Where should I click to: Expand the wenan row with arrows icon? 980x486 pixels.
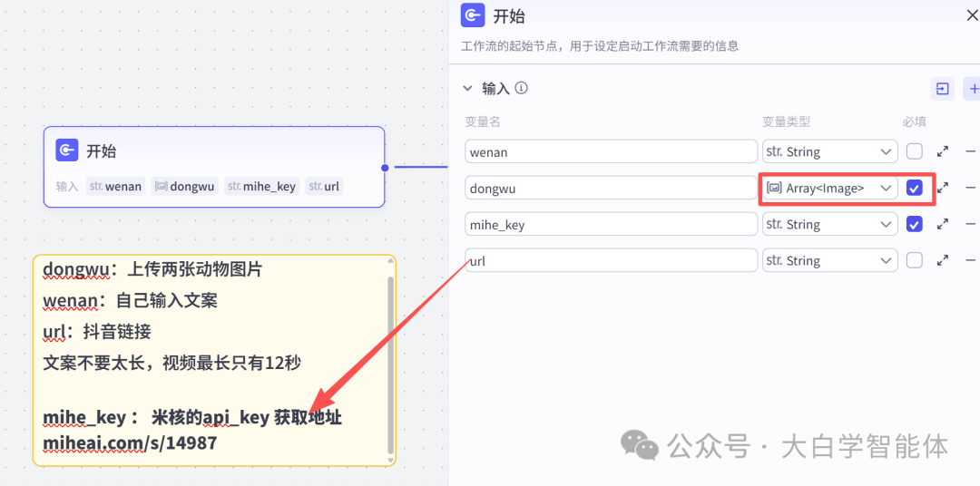pyautogui.click(x=943, y=151)
